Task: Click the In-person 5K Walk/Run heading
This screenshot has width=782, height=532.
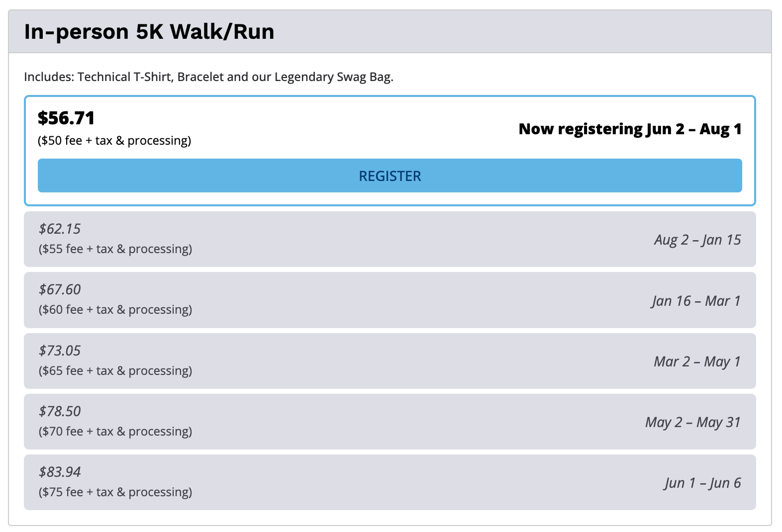Action: click(149, 31)
